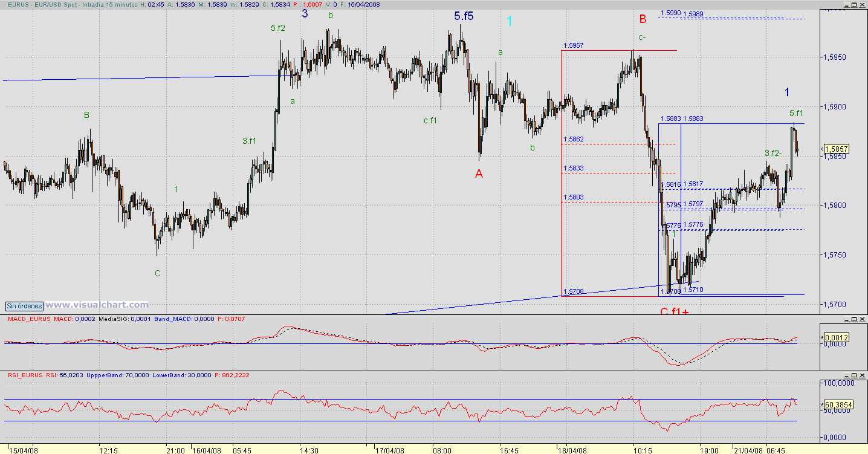Click the "H: 02:45" time readout
868x454 pixels.
[x=154, y=4]
